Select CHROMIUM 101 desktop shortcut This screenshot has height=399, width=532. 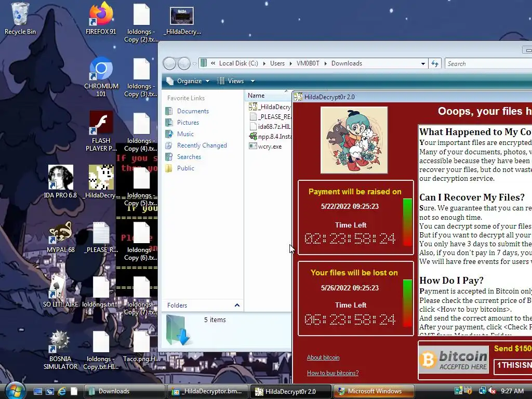coord(101,77)
